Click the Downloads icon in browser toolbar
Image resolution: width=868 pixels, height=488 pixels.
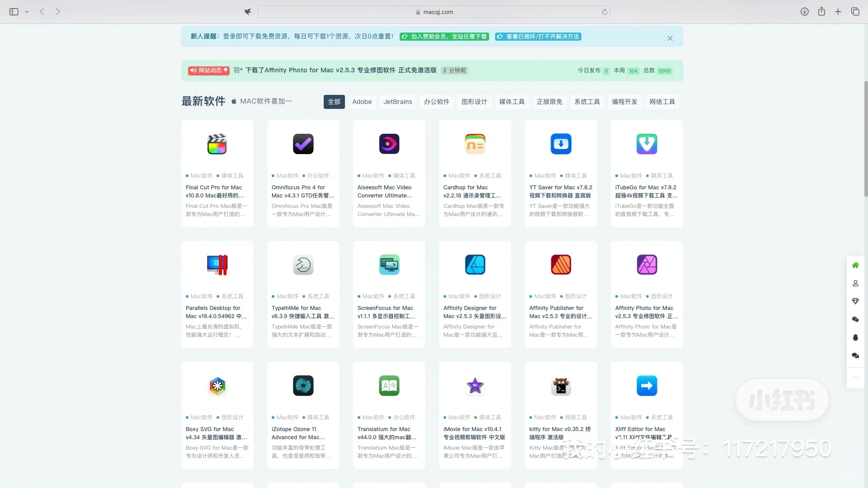click(805, 12)
